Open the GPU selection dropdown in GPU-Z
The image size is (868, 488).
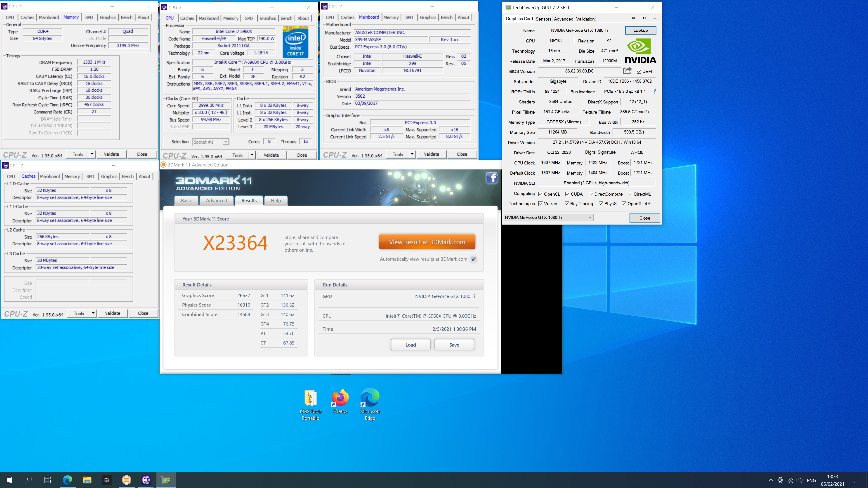(549, 217)
